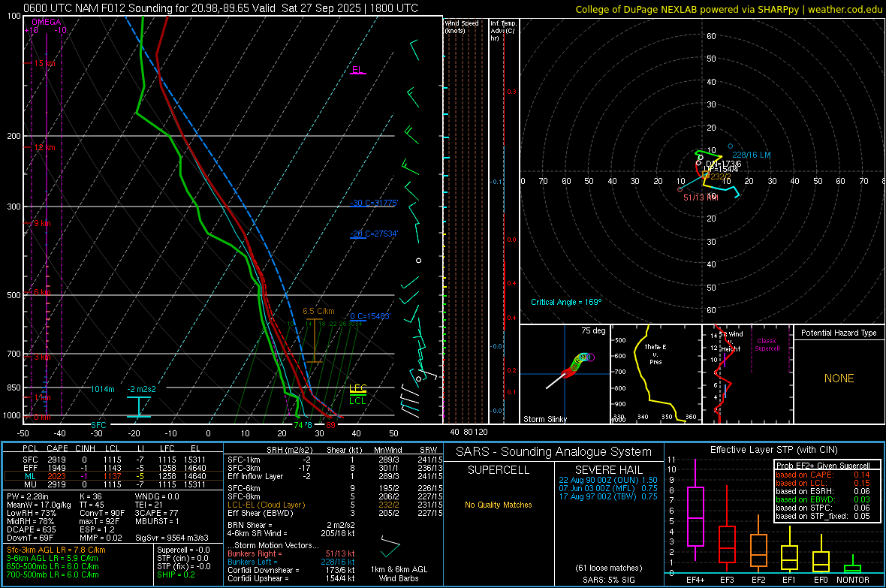
Task: Click the NAM F012 sounding title text
Action: (220, 8)
